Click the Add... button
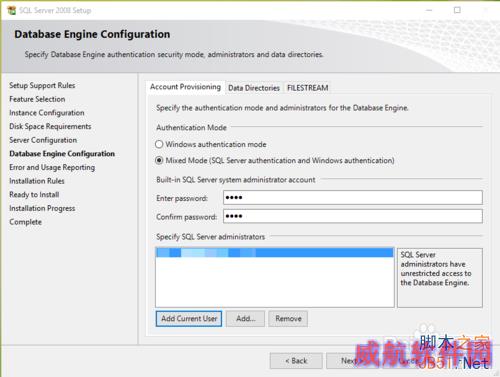This screenshot has width=500, height=377. click(246, 319)
